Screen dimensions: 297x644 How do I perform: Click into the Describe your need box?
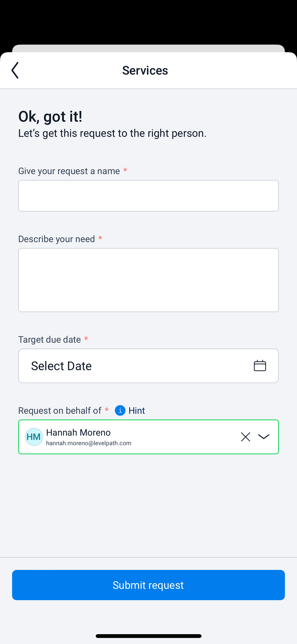click(148, 280)
